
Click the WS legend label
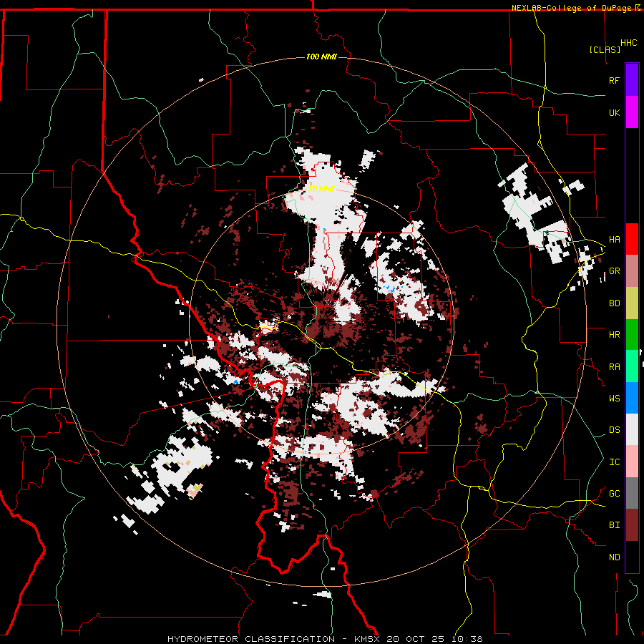click(x=614, y=399)
